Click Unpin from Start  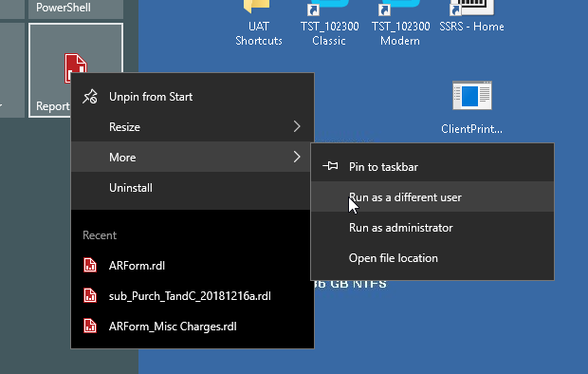tap(193, 97)
